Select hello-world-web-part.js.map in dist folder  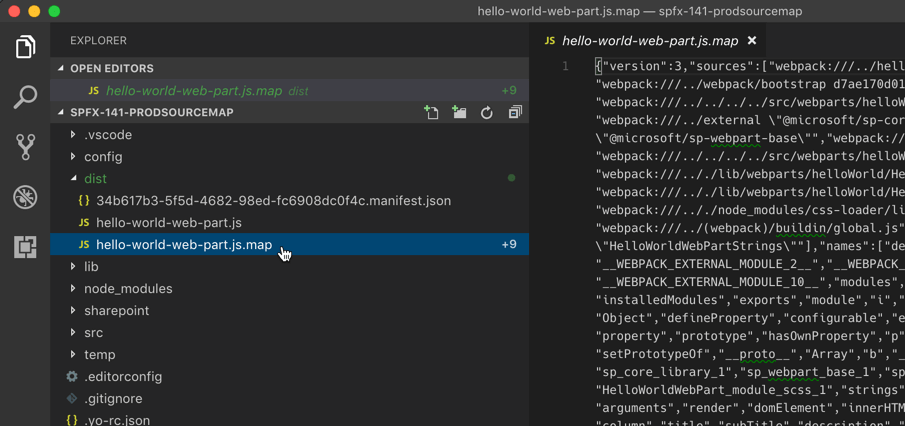click(x=289, y=245)
